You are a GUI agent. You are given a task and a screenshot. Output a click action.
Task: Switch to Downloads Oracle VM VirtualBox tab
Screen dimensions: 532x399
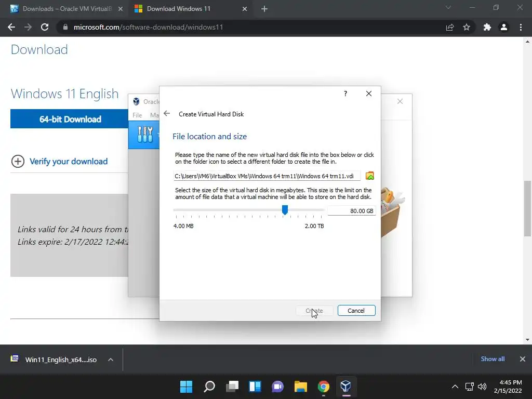point(67,9)
